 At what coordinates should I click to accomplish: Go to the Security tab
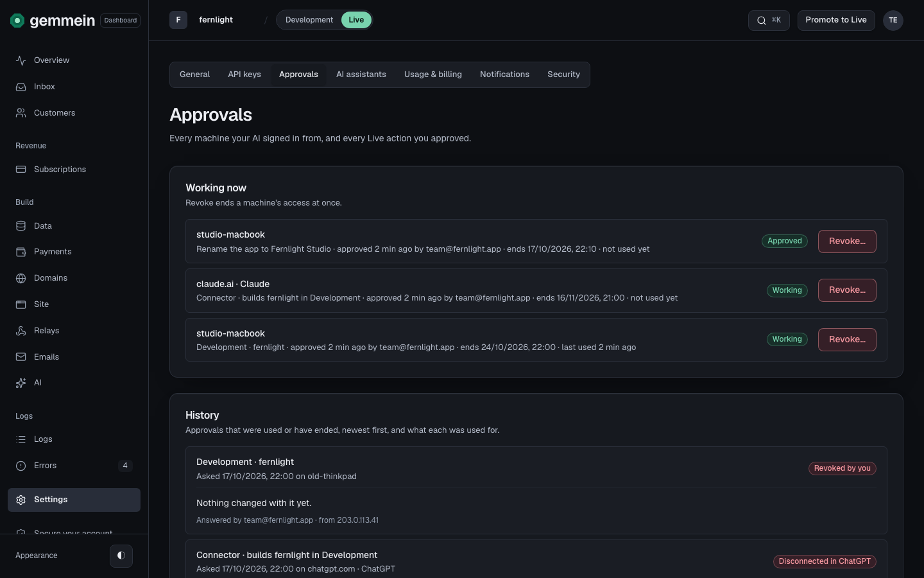564,74
